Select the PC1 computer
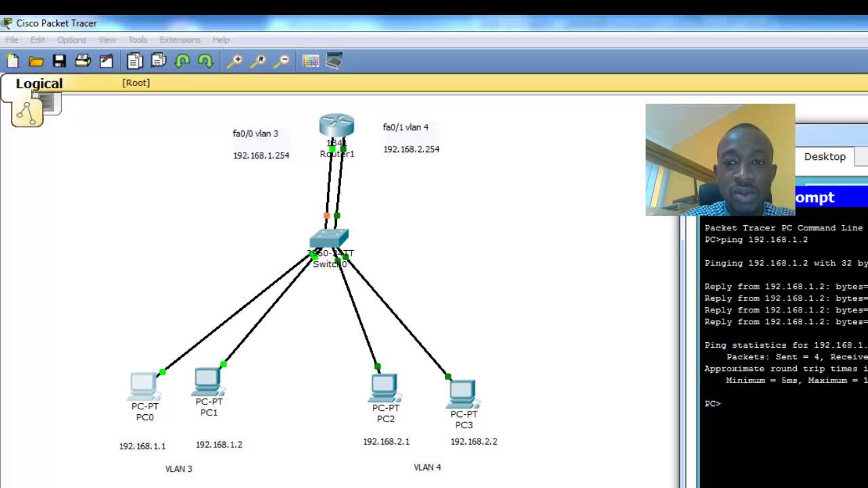This screenshot has height=488, width=868. tap(208, 382)
